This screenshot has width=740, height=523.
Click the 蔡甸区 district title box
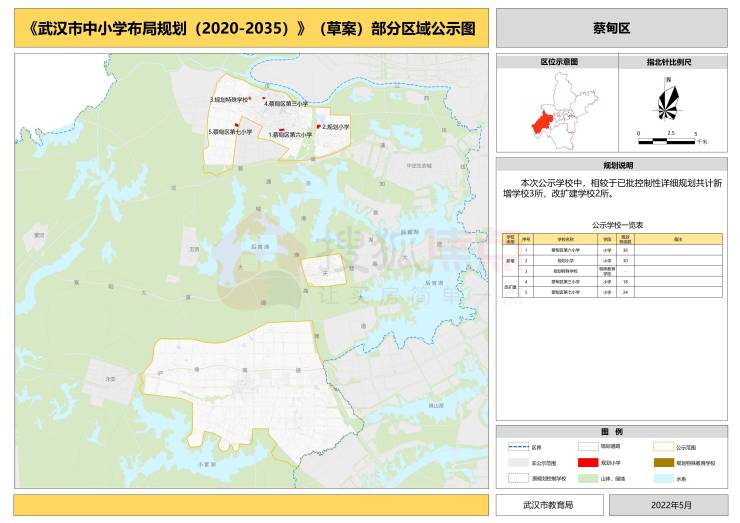tap(611, 30)
